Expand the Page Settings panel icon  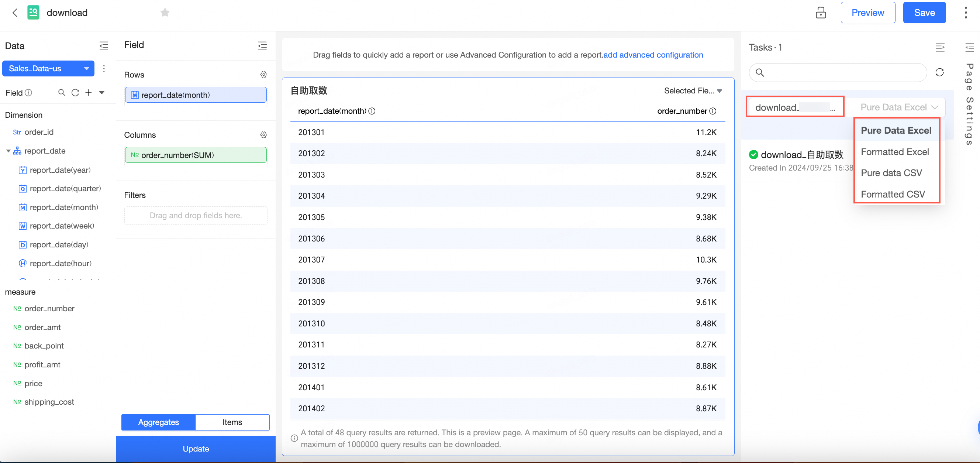969,48
